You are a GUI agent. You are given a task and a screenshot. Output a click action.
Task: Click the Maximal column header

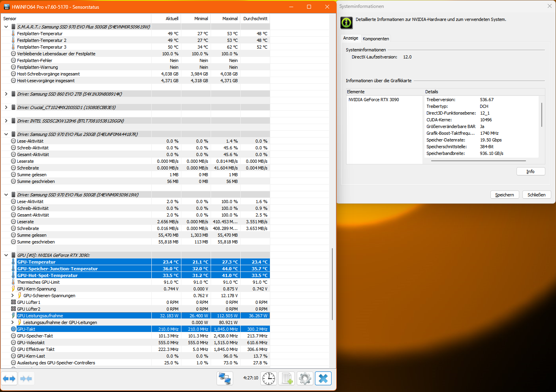225,19
